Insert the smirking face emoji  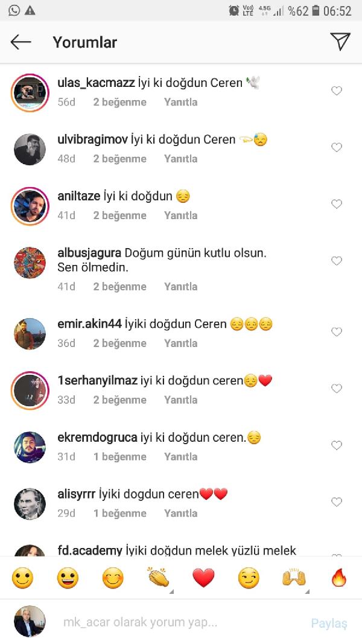pos(249,578)
